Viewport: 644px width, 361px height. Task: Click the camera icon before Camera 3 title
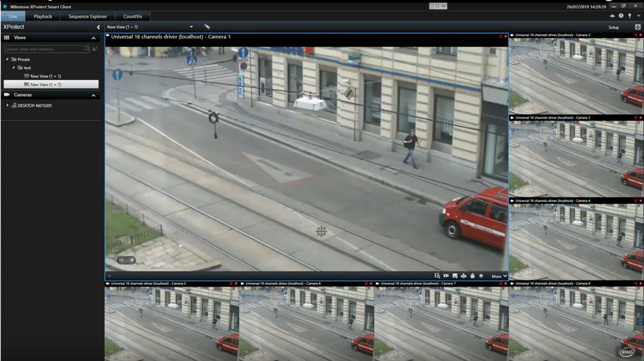(x=512, y=118)
